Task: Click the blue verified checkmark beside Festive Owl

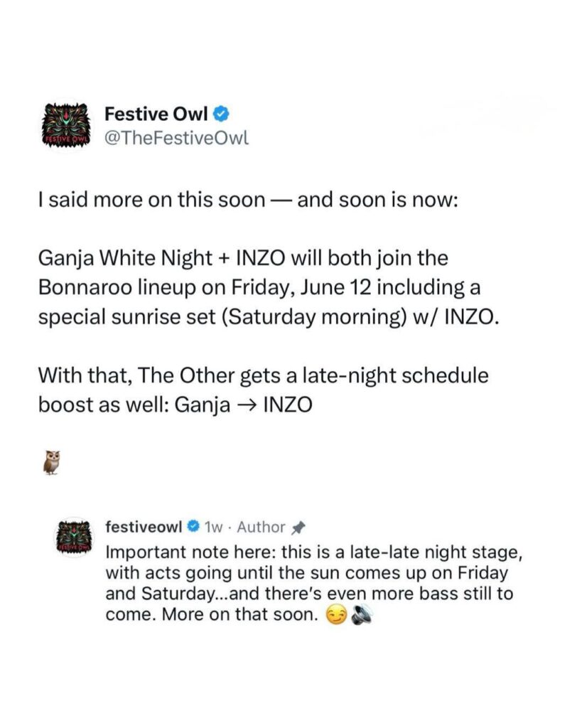Action: pos(222,112)
